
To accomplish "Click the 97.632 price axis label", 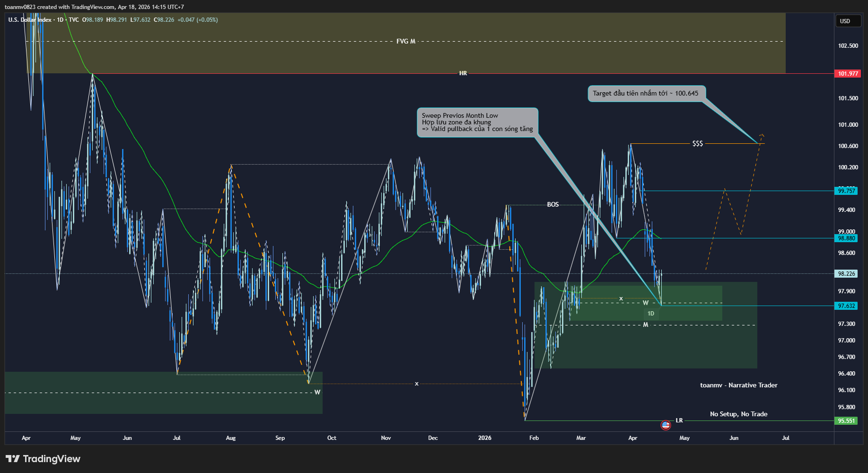I will pyautogui.click(x=846, y=306).
